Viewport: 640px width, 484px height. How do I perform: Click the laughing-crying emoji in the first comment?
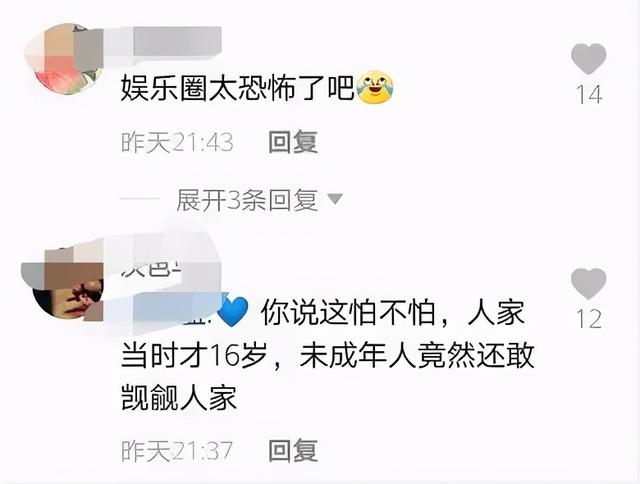376,87
